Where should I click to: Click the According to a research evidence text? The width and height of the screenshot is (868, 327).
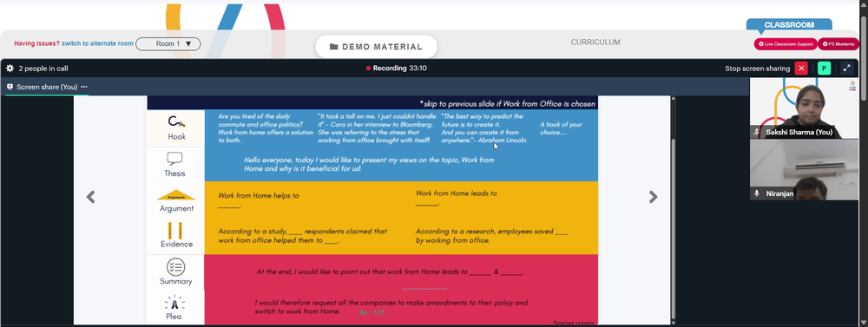(x=491, y=236)
